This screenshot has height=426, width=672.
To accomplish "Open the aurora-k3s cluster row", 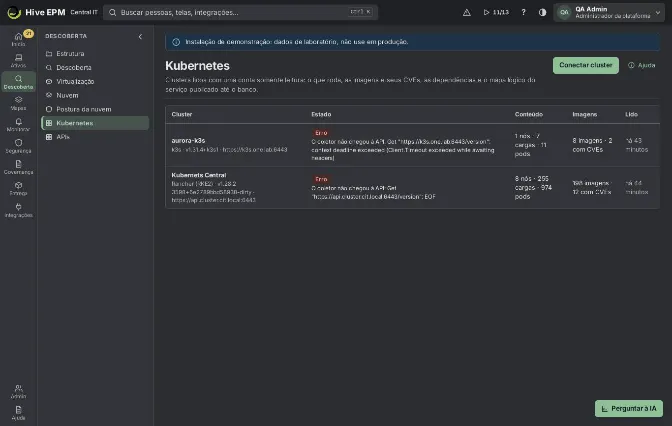I will (x=412, y=145).
